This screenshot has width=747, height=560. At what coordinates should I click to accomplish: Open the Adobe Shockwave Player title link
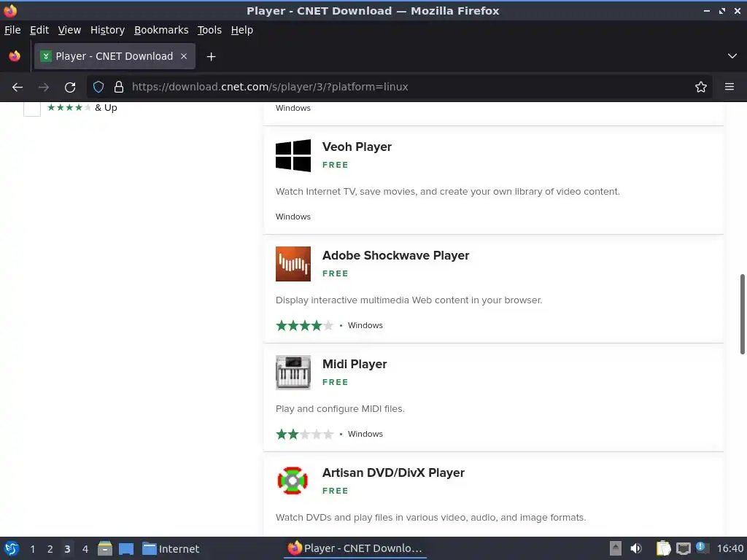(395, 255)
